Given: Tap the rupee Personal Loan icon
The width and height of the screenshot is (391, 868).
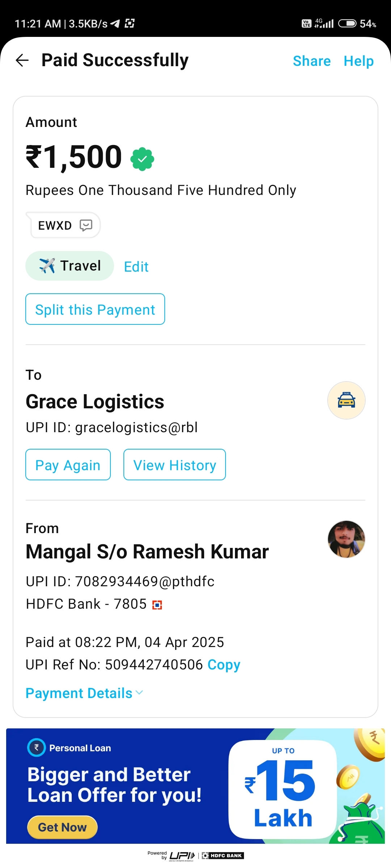Looking at the screenshot, I should 37,748.
